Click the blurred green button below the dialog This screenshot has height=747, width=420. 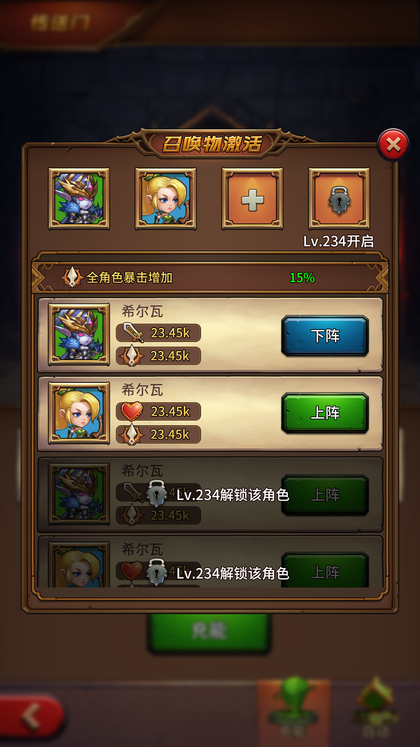click(x=209, y=633)
